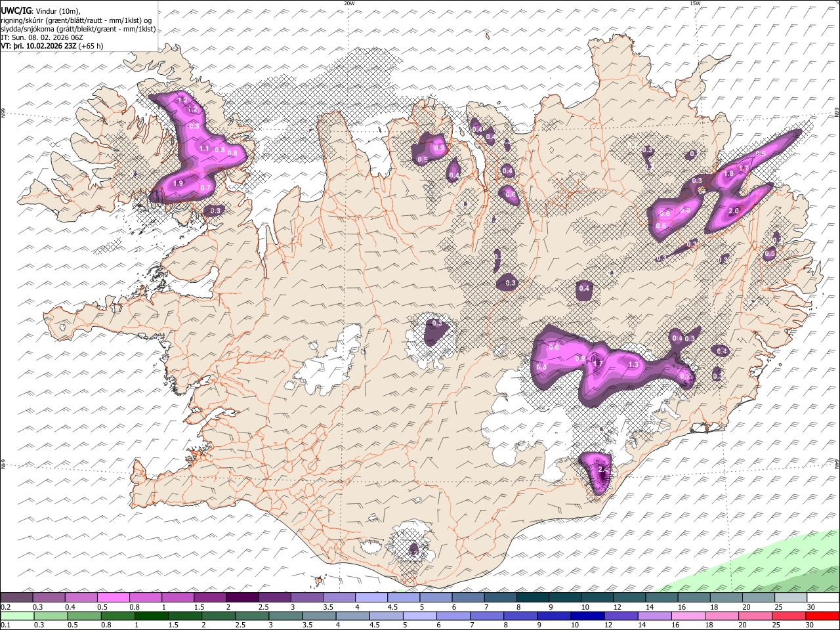Click the upper legend swatch starting at 0.3
The width and height of the screenshot is (840, 630).
tap(49, 597)
